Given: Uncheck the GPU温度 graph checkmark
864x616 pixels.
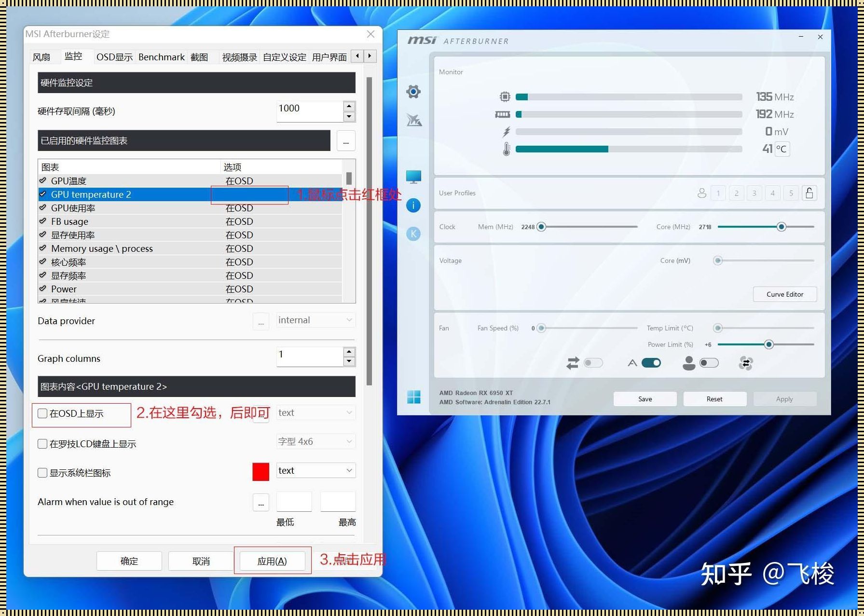Looking at the screenshot, I should pos(43,180).
